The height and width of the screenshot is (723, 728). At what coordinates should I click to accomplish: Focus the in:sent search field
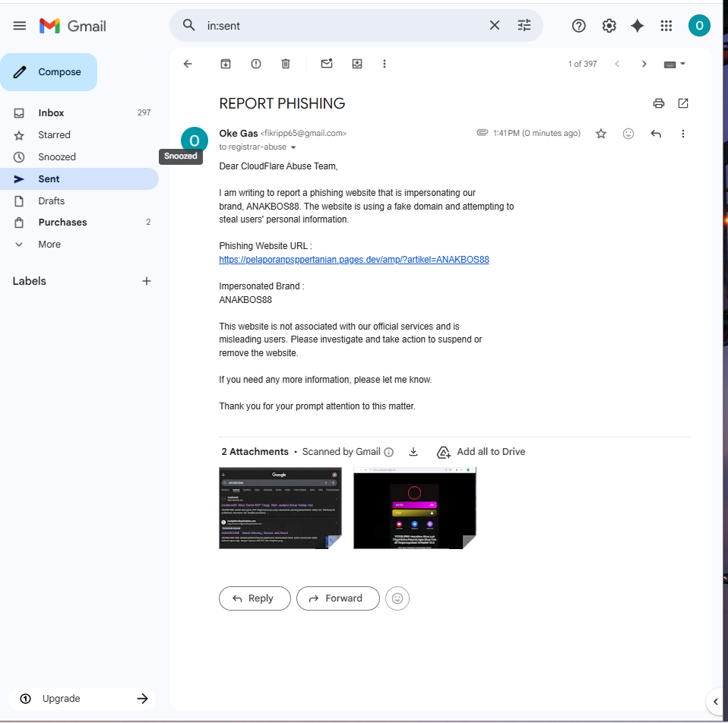click(x=343, y=26)
